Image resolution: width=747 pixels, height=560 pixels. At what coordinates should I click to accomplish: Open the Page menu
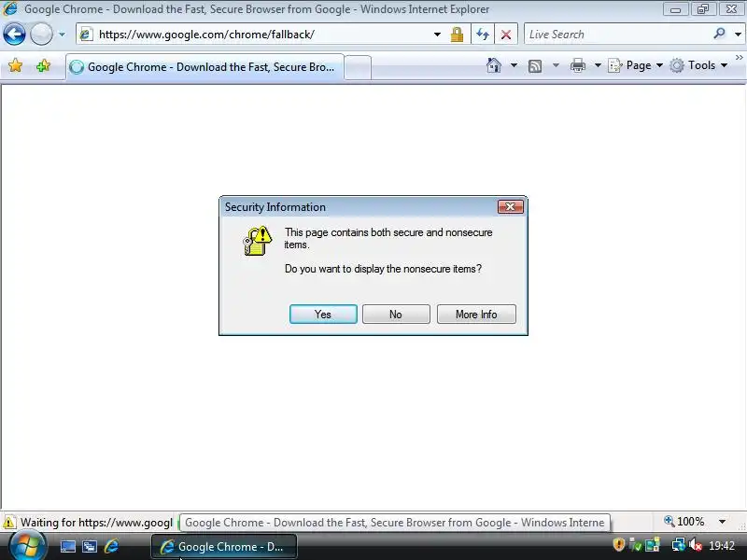[636, 65]
